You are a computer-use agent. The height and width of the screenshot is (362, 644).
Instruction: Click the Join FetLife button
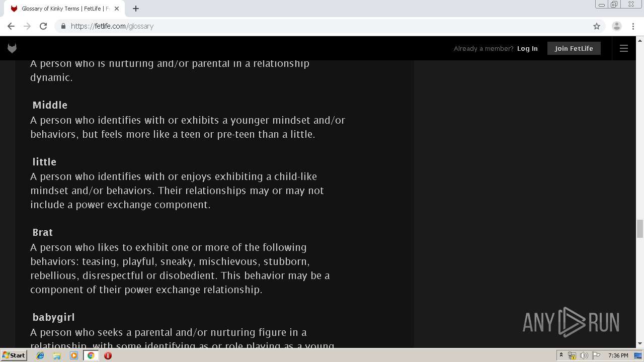[x=574, y=48]
